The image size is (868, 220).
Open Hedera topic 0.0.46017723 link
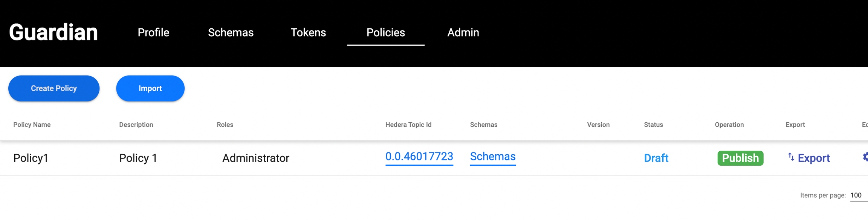pos(419,156)
